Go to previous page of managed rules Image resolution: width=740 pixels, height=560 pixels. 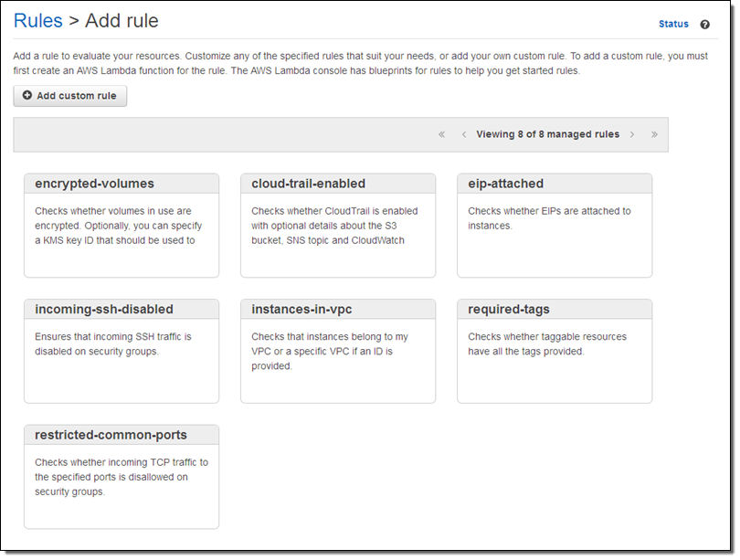[464, 134]
